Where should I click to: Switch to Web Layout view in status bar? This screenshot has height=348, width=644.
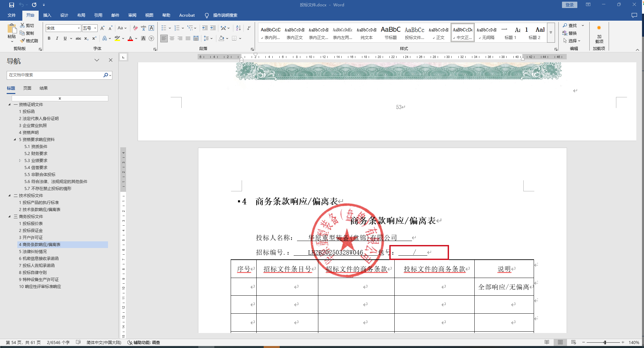coord(573,342)
